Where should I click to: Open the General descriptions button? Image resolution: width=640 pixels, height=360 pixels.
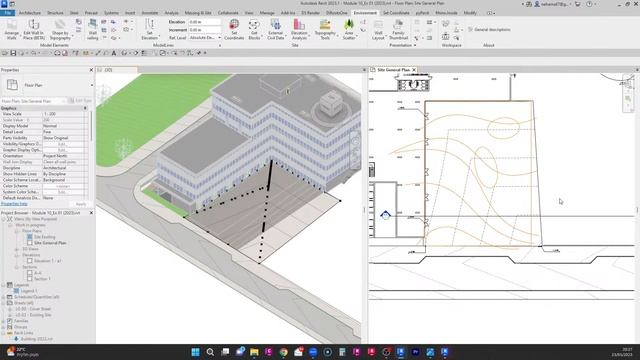point(489,29)
